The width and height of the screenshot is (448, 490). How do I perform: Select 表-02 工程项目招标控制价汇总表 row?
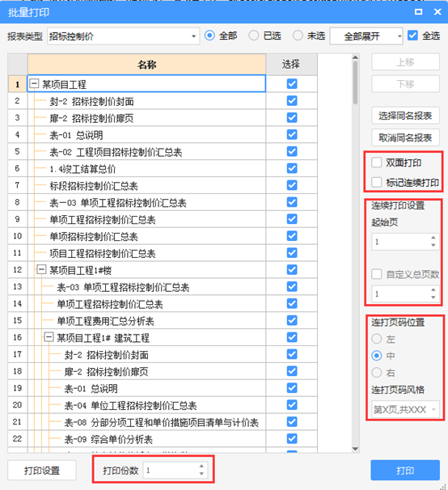(x=146, y=151)
